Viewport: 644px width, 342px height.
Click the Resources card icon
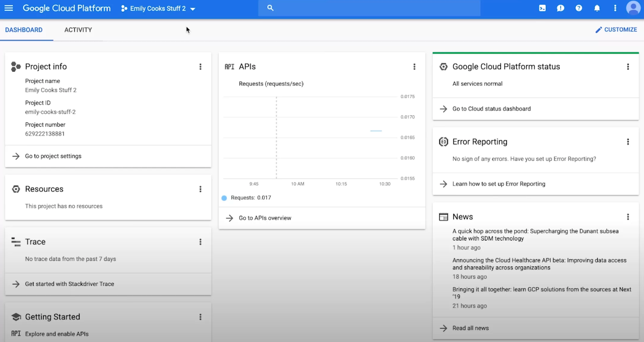[16, 189]
